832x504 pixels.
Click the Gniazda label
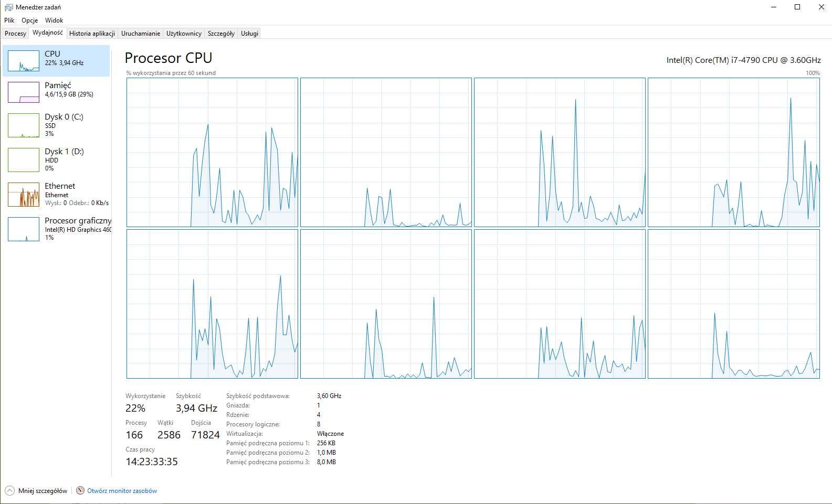click(238, 405)
